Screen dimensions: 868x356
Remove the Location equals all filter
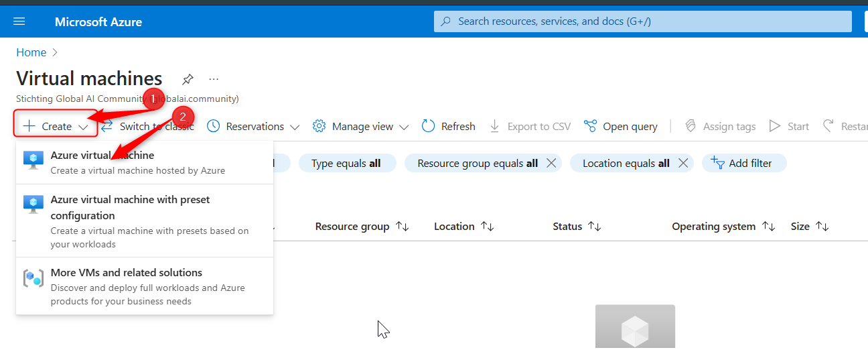pyautogui.click(x=683, y=163)
